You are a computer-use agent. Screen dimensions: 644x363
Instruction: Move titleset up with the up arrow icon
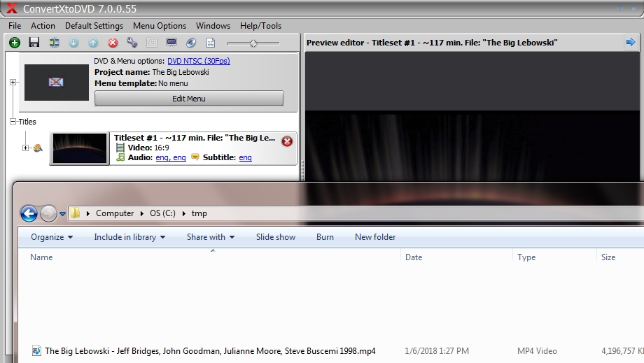(x=93, y=43)
